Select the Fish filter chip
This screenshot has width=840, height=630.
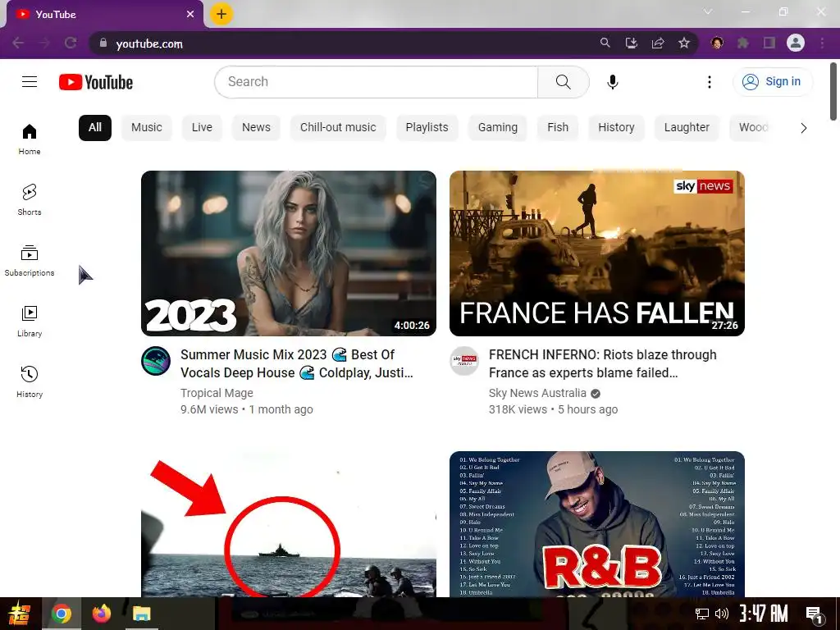558,127
